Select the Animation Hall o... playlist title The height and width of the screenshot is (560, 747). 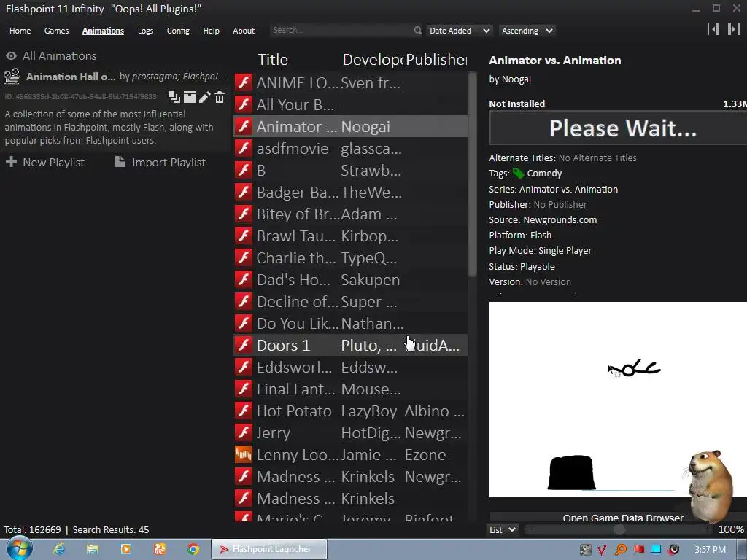tap(71, 76)
